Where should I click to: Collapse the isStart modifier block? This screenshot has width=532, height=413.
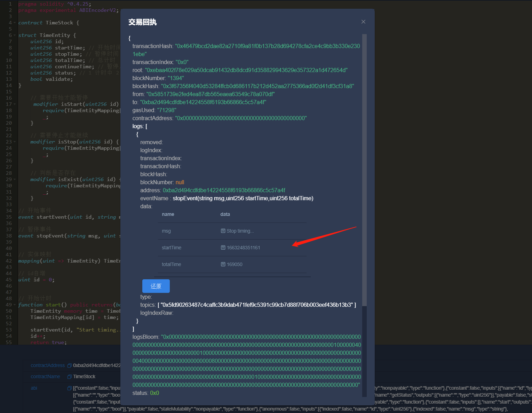tap(15, 104)
